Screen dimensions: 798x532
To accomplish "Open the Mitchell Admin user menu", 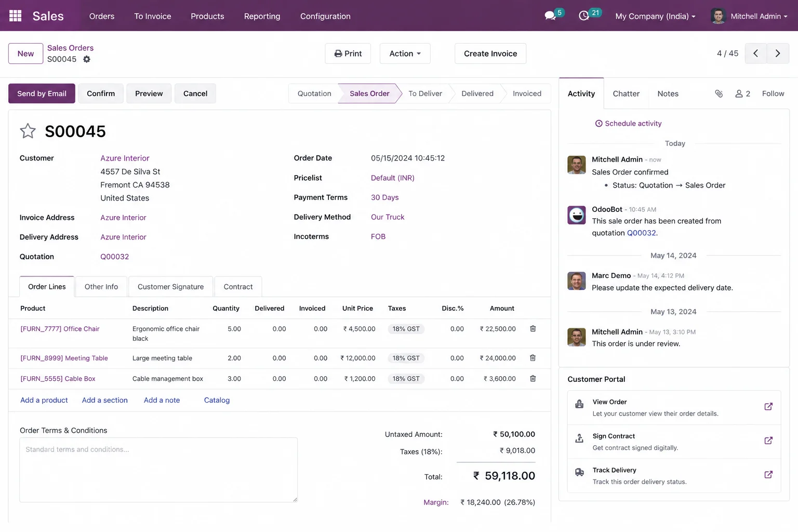I will (x=749, y=16).
